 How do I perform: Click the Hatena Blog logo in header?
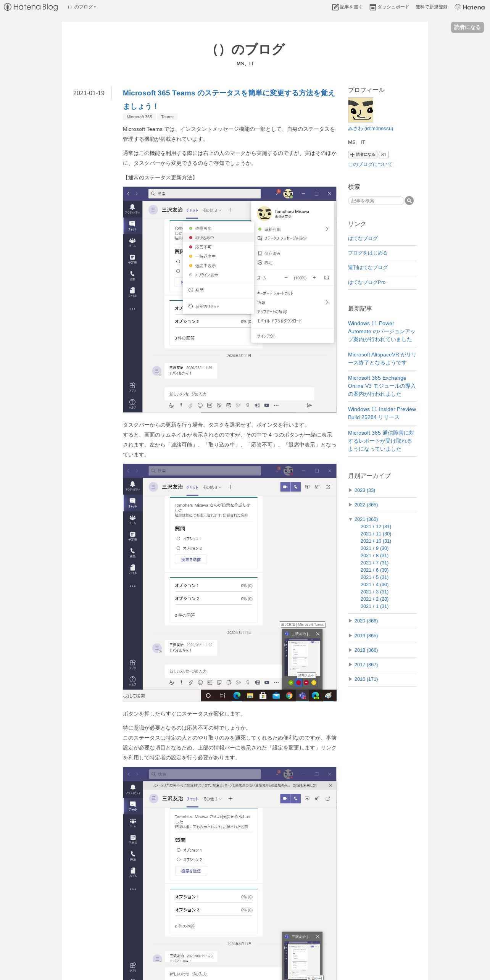click(31, 7)
